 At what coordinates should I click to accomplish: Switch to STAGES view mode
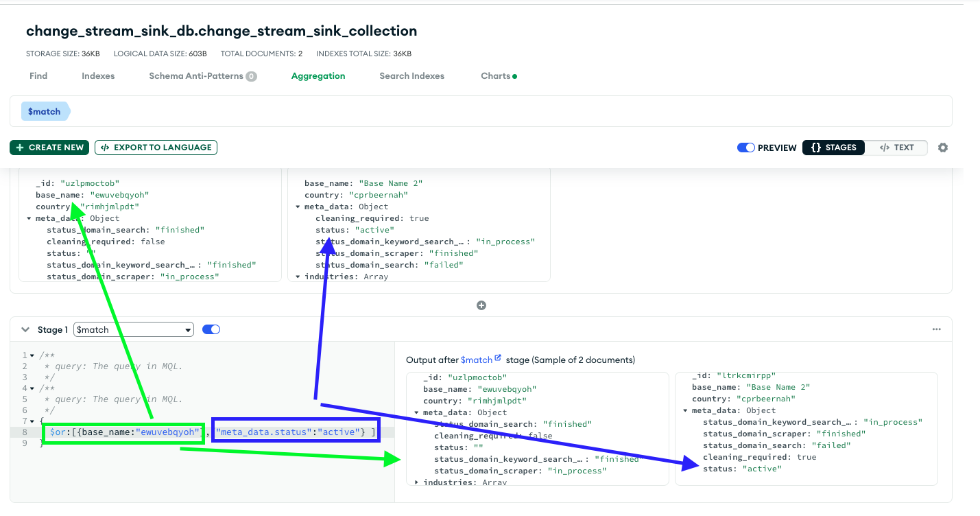point(833,148)
